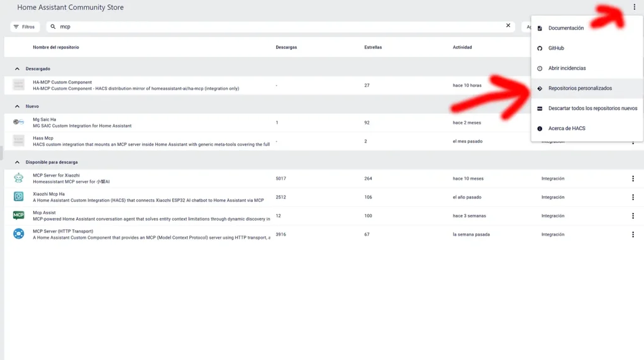Click MCP Server for Xiaozhi robot icon
This screenshot has height=360, width=644.
(x=18, y=178)
